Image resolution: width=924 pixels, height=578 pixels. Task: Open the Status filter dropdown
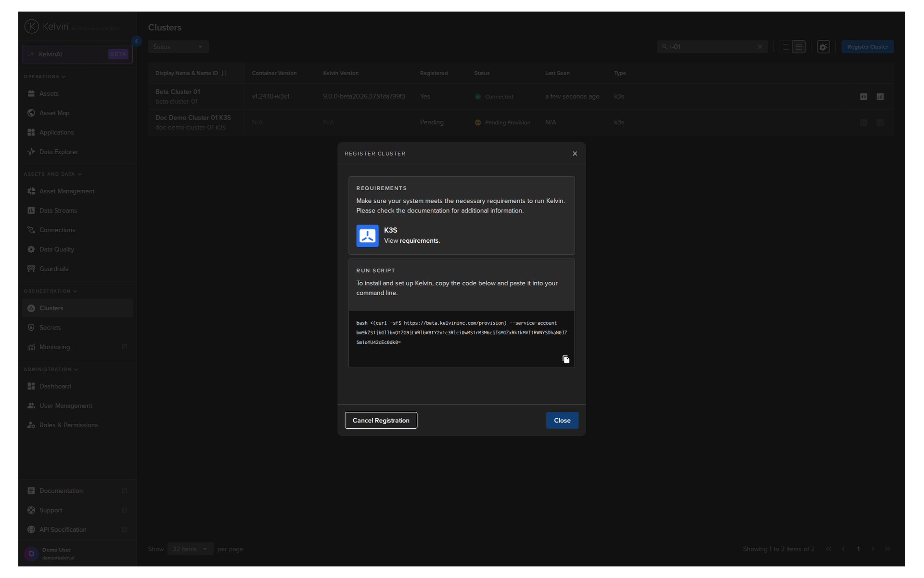coord(178,47)
